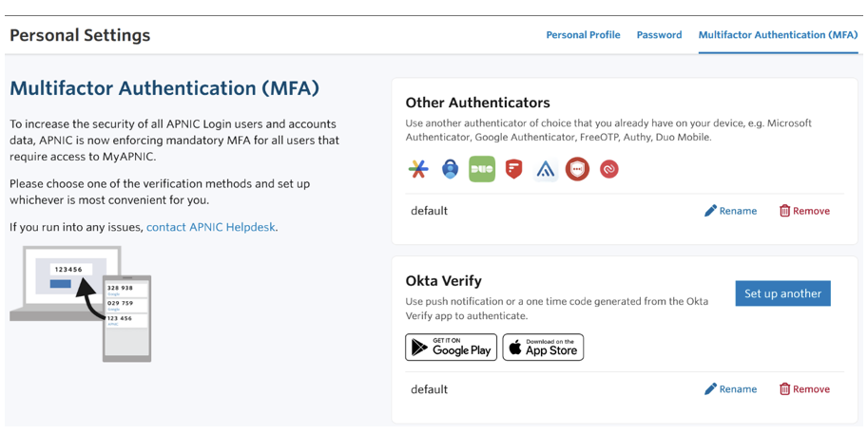This screenshot has width=868, height=434.
Task: Open the contact APNIC Helpdesk link
Action: pos(210,227)
